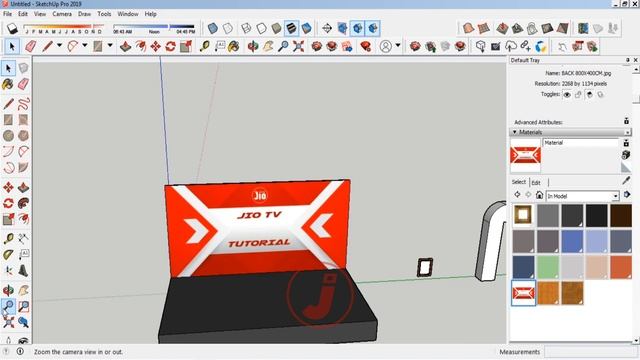The height and width of the screenshot is (360, 640).
Task: Select the Sandbox Smoove tool
Action: [502, 28]
